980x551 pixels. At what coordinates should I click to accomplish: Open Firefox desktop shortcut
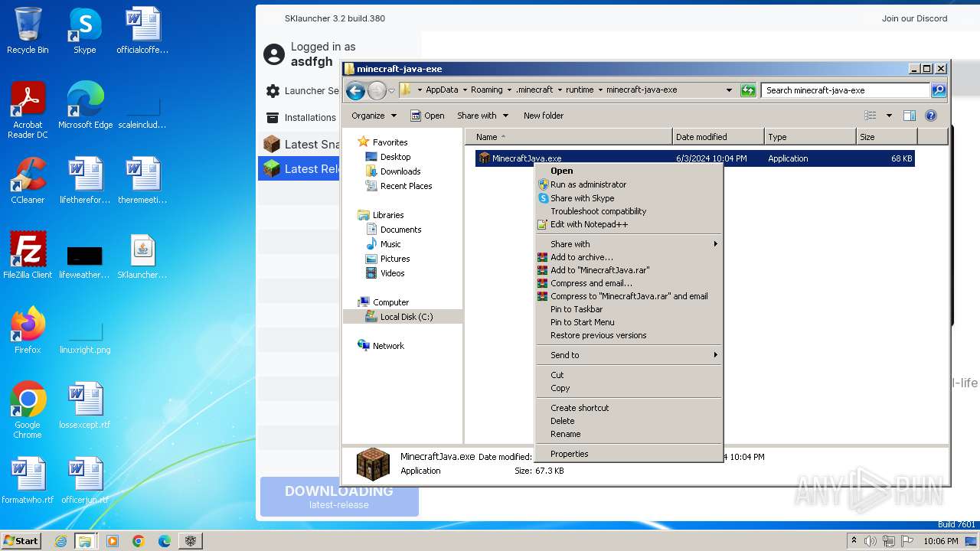[x=28, y=331]
